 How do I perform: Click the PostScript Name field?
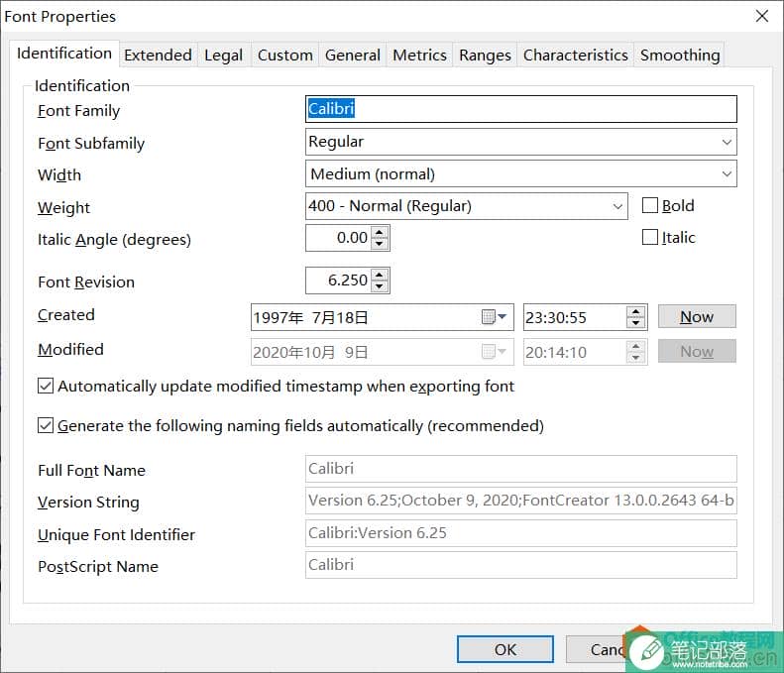tap(521, 565)
